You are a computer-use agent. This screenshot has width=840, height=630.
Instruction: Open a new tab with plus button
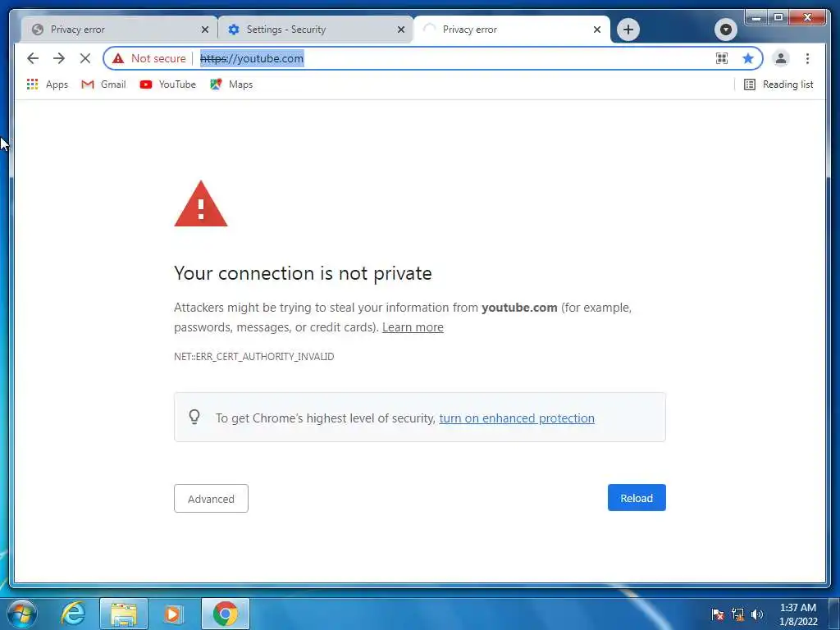point(628,30)
